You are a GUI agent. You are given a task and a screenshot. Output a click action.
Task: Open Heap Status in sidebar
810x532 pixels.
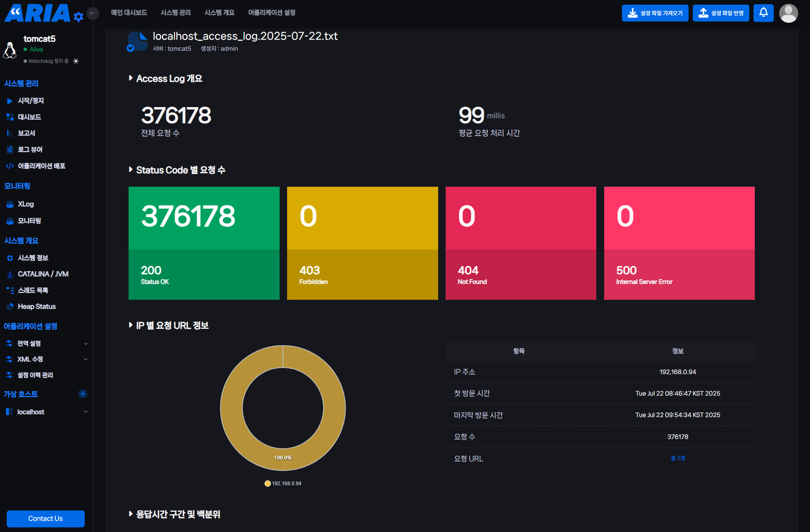(x=37, y=306)
